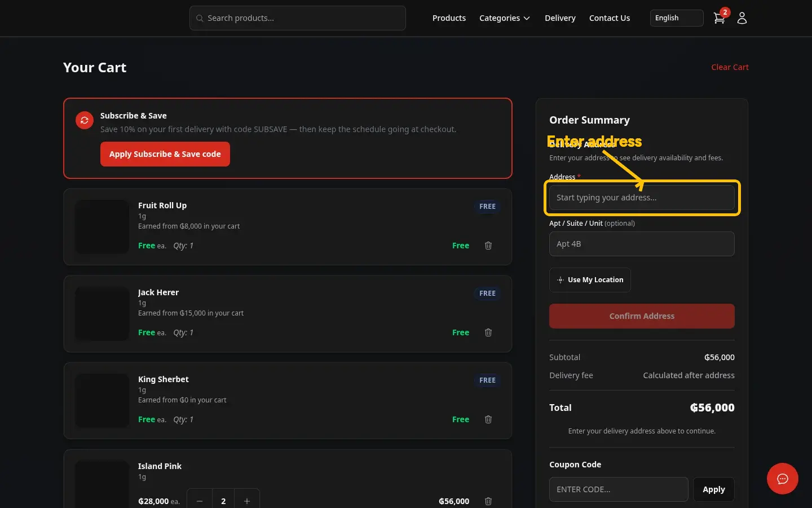Click the Coupon Code entry field

(619, 489)
